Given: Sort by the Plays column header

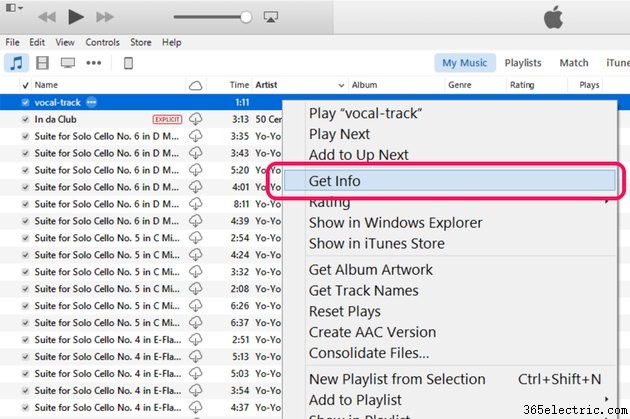Looking at the screenshot, I should (589, 85).
